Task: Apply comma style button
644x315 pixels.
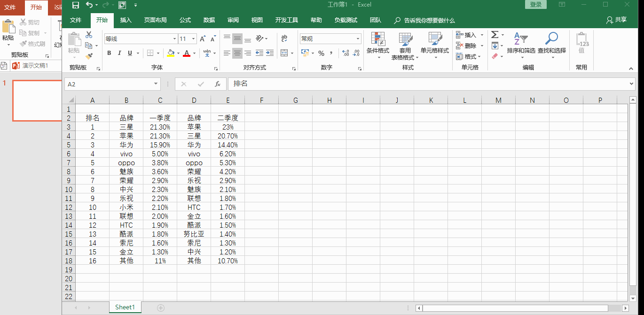Action: pos(331,53)
